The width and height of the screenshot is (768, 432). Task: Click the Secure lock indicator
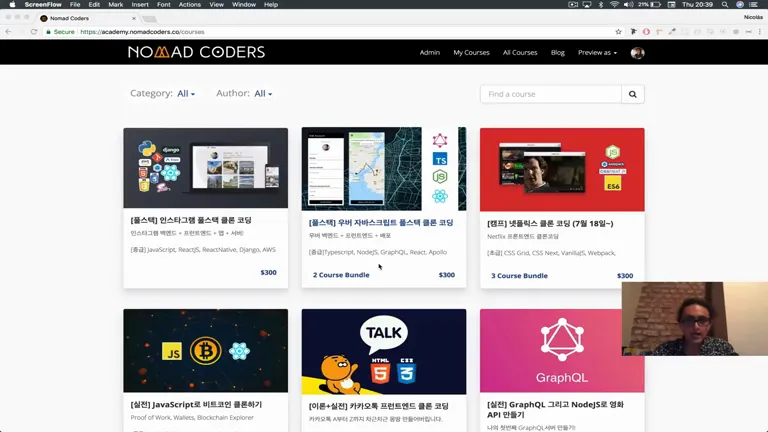[60, 32]
